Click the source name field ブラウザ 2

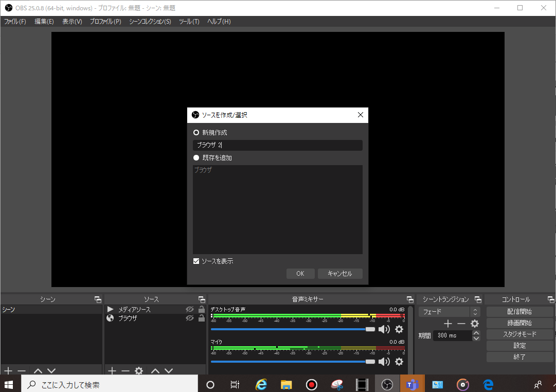click(x=278, y=145)
